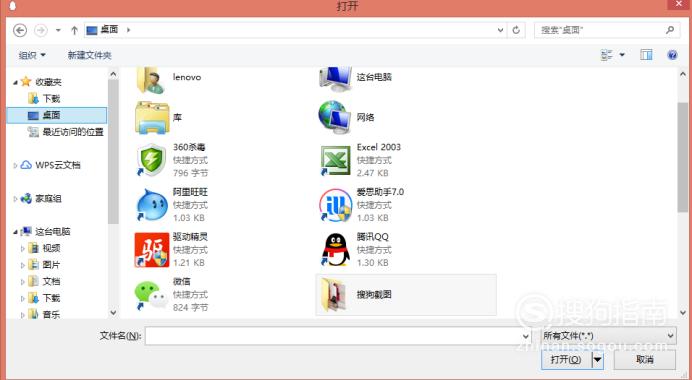Select 视频 under 这台电脑
The height and width of the screenshot is (380, 692).
[x=51, y=248]
